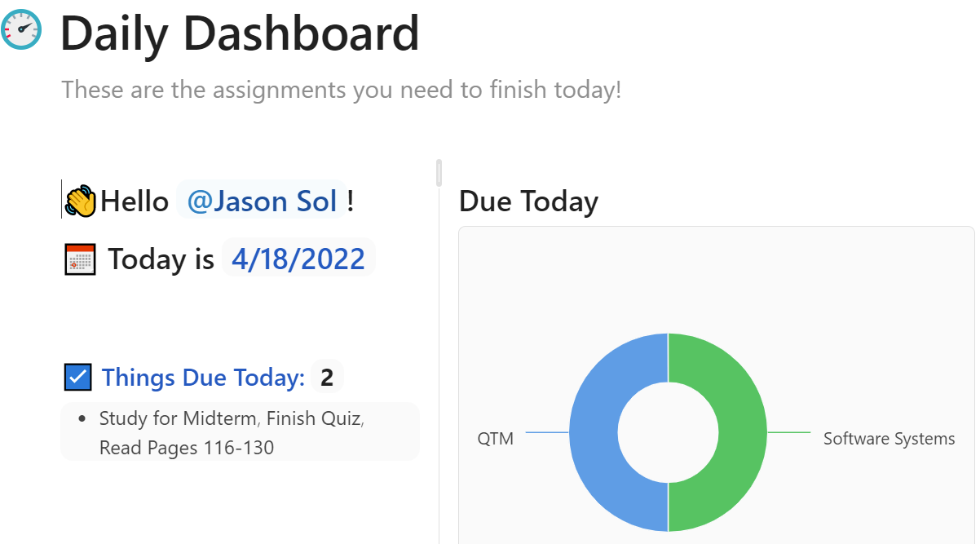Click the assignments subtitle description text
This screenshot has height=544, width=980.
[341, 90]
